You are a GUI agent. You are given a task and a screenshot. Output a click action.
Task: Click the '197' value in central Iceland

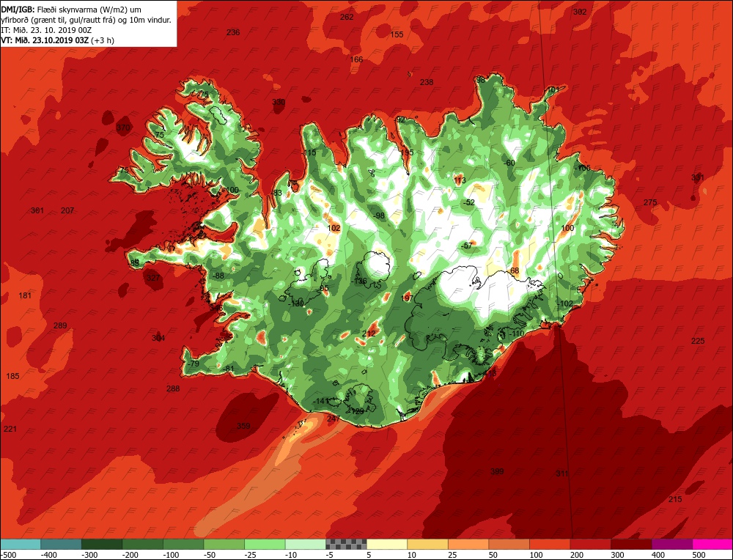tap(407, 298)
